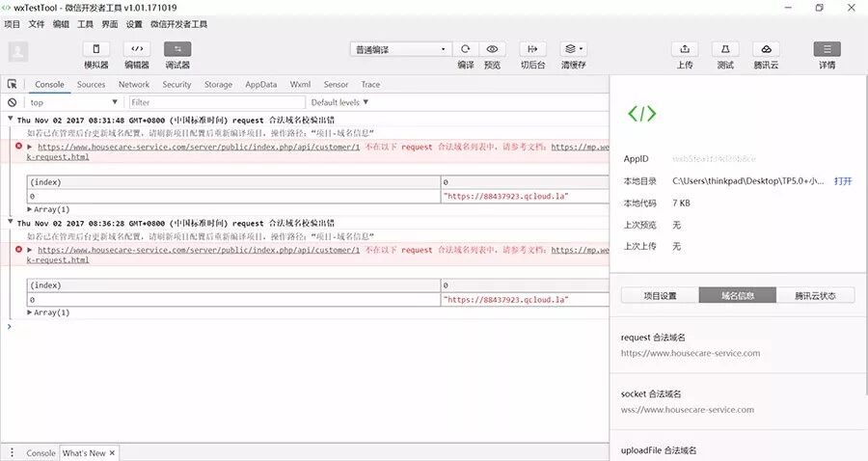Click the preview (预览) eye icon
This screenshot has height=461, width=868.
[x=492, y=48]
